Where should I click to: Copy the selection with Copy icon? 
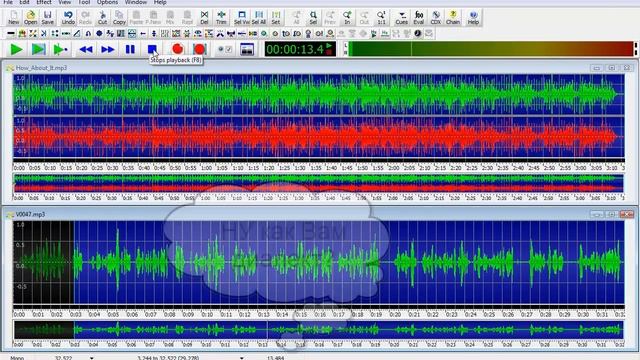(x=119, y=17)
